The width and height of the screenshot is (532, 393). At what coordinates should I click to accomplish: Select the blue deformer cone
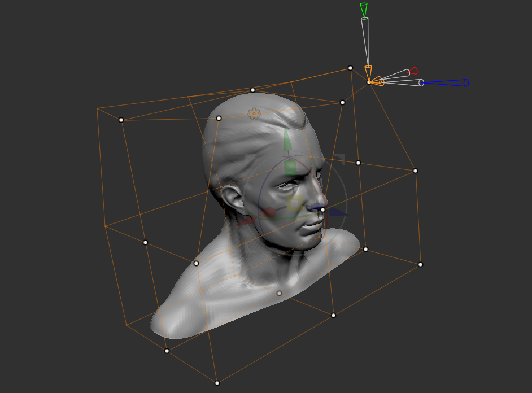(445, 83)
